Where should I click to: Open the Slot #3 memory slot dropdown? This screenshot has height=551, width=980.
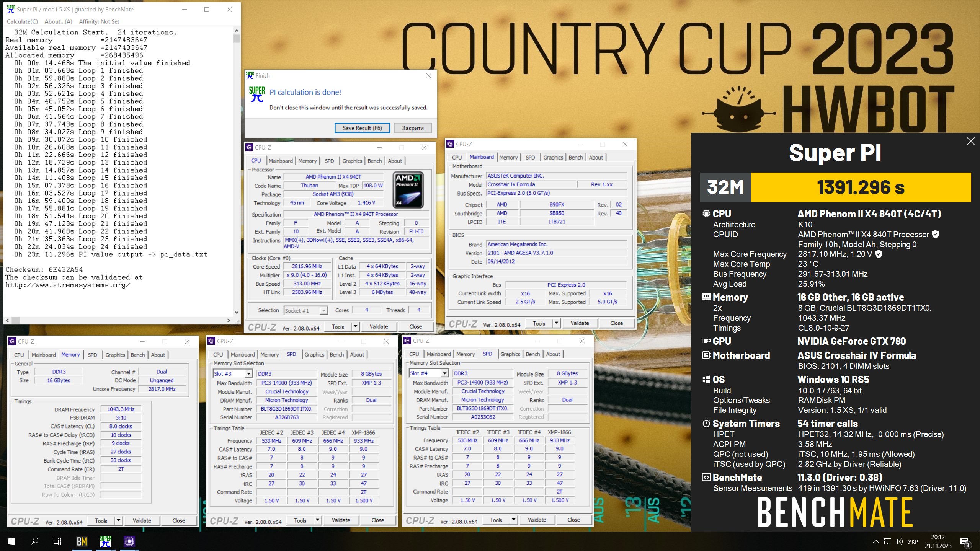[248, 374]
